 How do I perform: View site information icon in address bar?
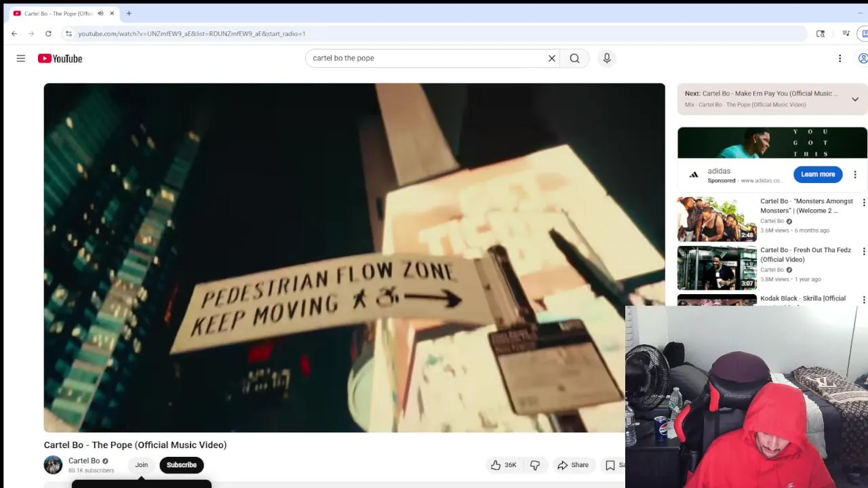point(68,33)
